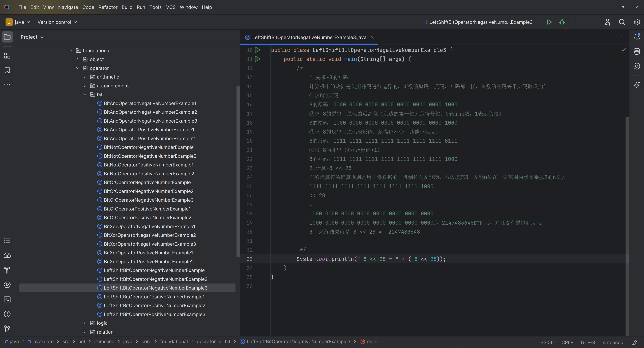This screenshot has width=644, height=348.
Task: Expand the arithmetic folder
Action: 85,77
